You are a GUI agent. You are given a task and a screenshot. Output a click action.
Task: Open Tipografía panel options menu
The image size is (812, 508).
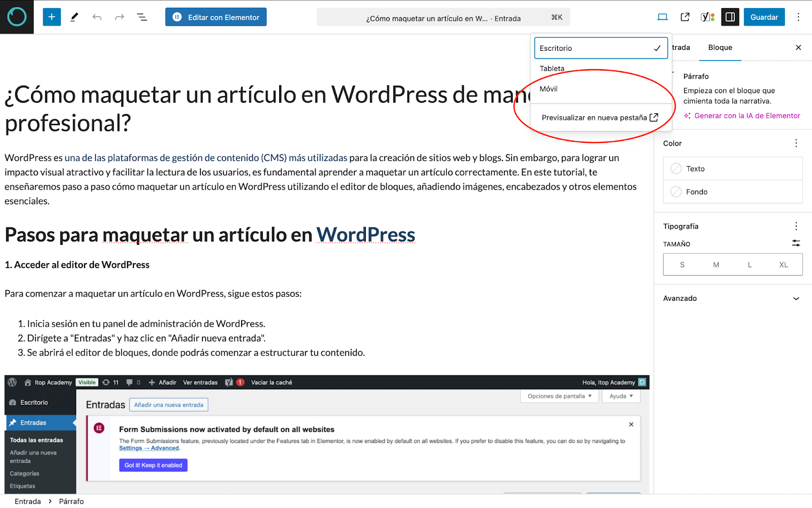(x=796, y=226)
